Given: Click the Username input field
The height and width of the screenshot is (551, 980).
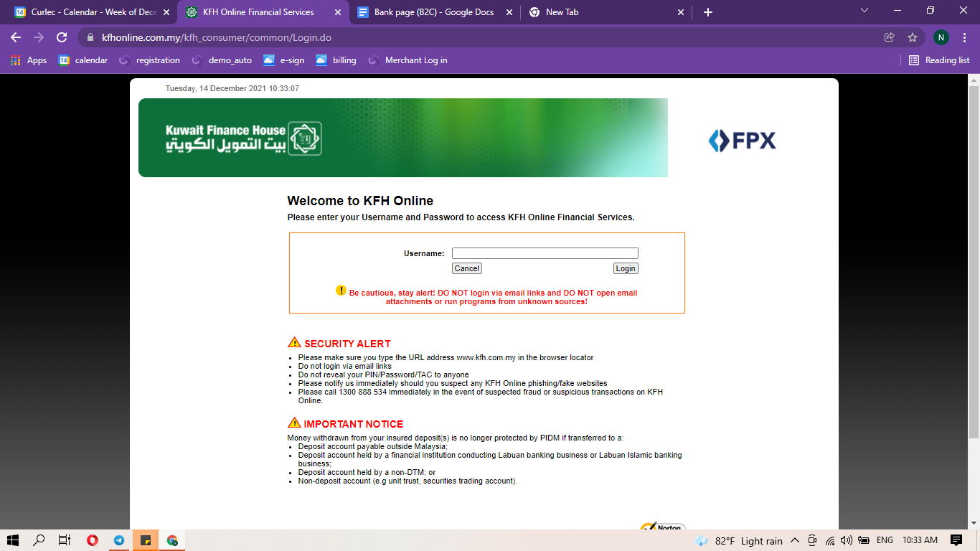Looking at the screenshot, I should (x=545, y=253).
